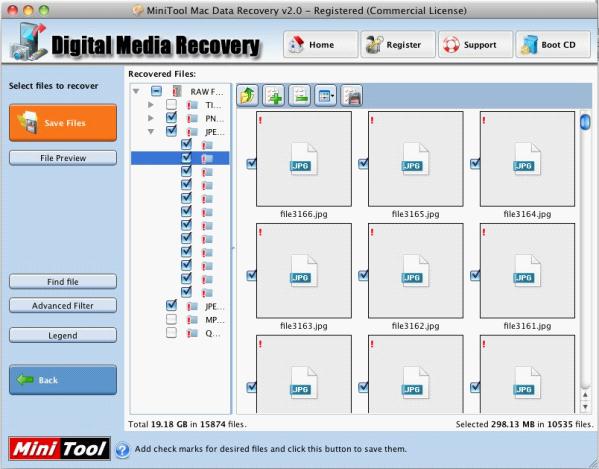Screen dimensions: 599x469
Task: Collapse the RAW F... root node
Action: click(x=136, y=92)
